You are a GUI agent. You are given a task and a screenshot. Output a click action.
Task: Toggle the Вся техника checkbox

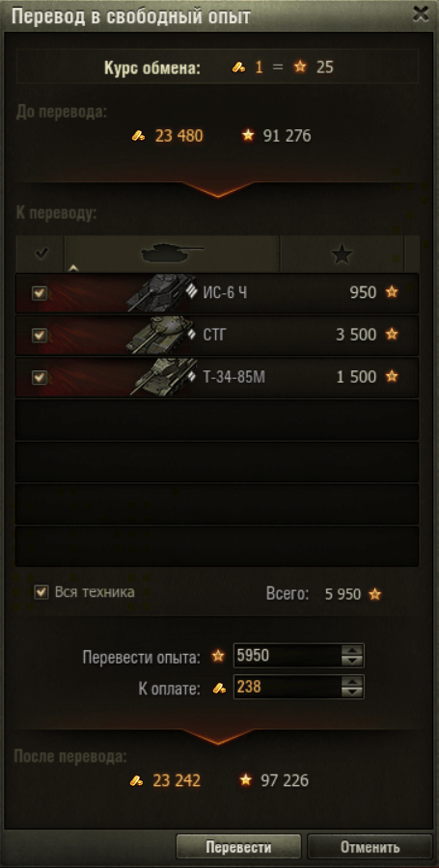[x=41, y=592]
